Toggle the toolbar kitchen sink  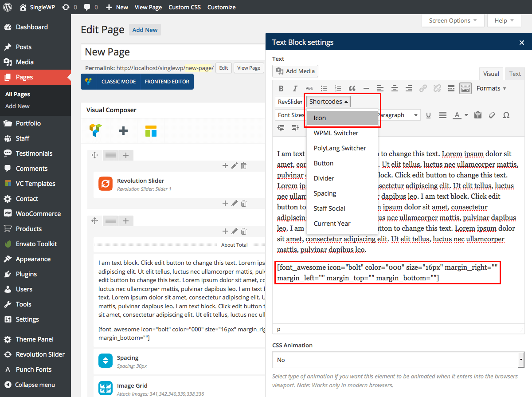pyautogui.click(x=465, y=88)
